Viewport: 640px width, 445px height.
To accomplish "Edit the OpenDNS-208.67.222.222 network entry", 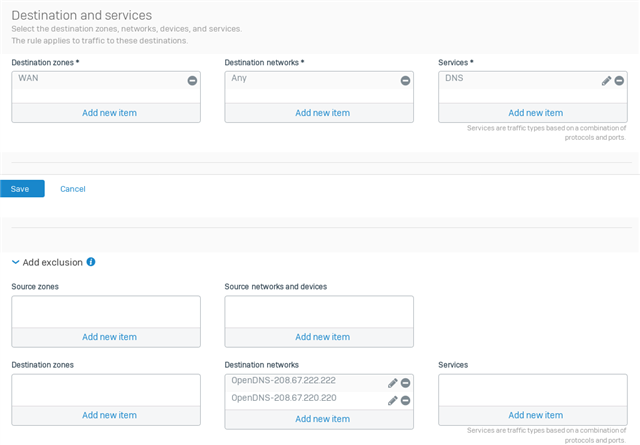I will [x=392, y=383].
